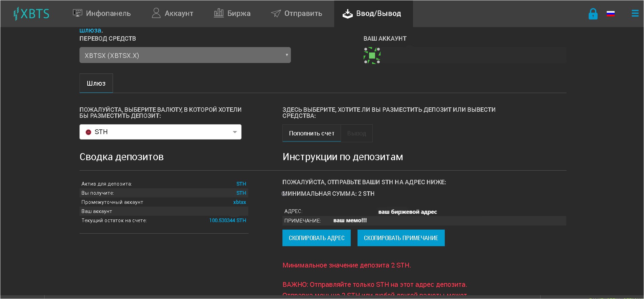Click the 100.530344 STH balance
The height and width of the screenshot is (299, 644).
click(x=228, y=220)
